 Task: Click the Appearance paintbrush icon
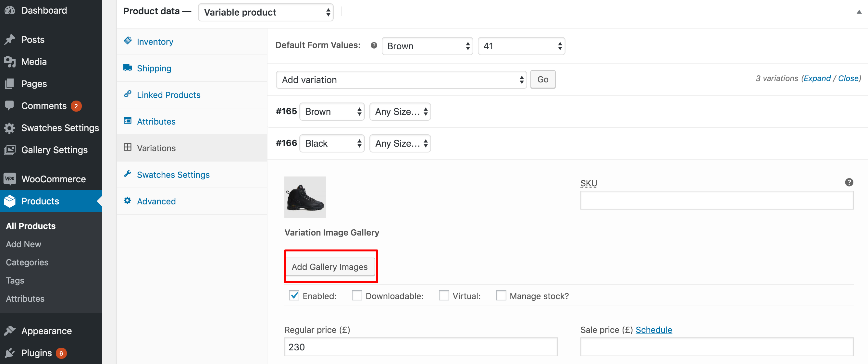(10, 331)
